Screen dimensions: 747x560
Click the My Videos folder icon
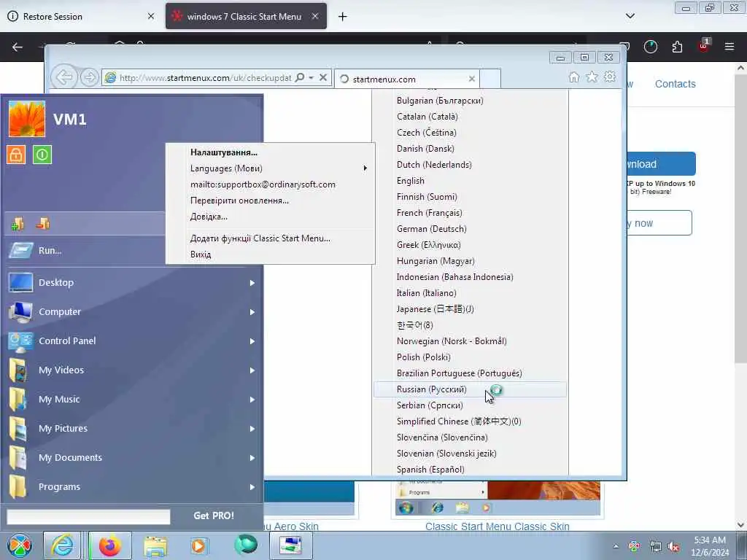[18, 370]
